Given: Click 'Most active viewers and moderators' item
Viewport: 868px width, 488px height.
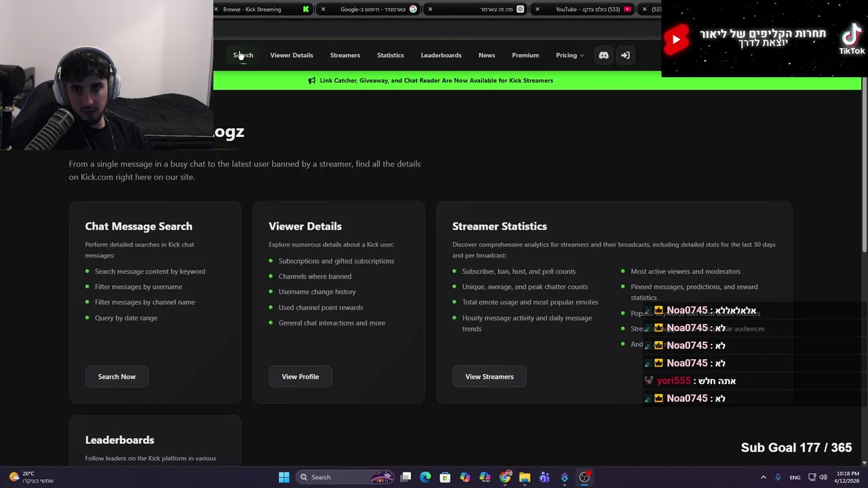Looking at the screenshot, I should (686, 271).
